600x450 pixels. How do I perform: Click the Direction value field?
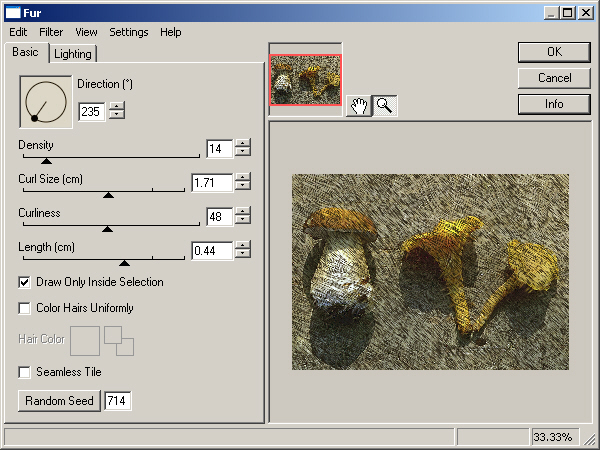point(92,112)
